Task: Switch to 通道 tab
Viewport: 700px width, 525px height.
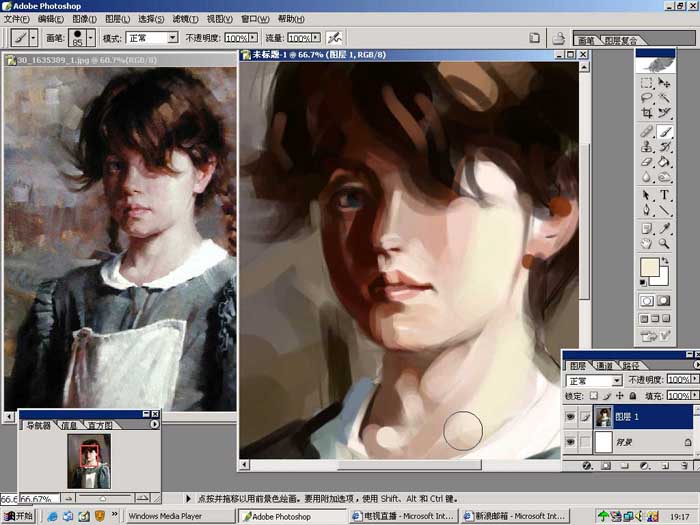Action: (x=604, y=366)
